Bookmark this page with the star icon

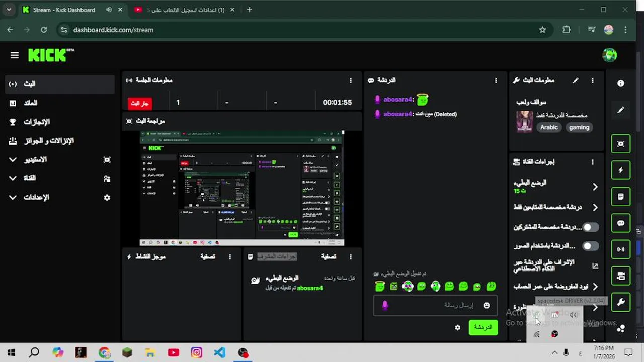point(542,30)
